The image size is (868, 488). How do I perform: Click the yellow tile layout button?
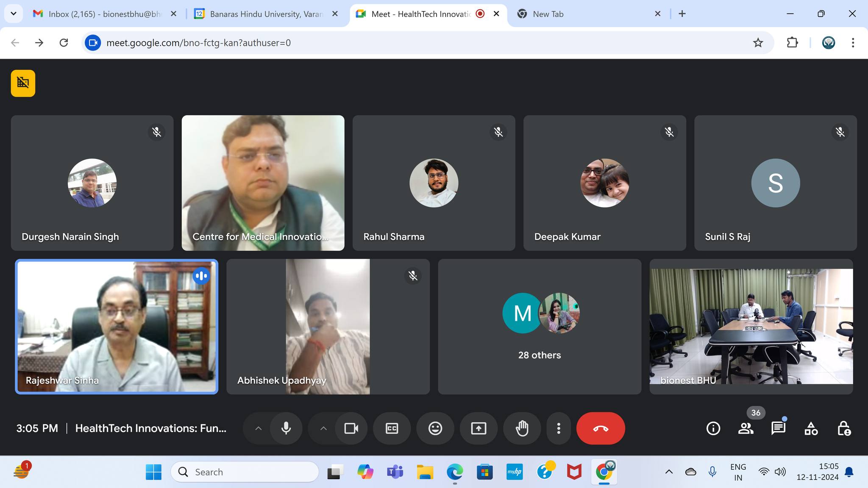(23, 83)
